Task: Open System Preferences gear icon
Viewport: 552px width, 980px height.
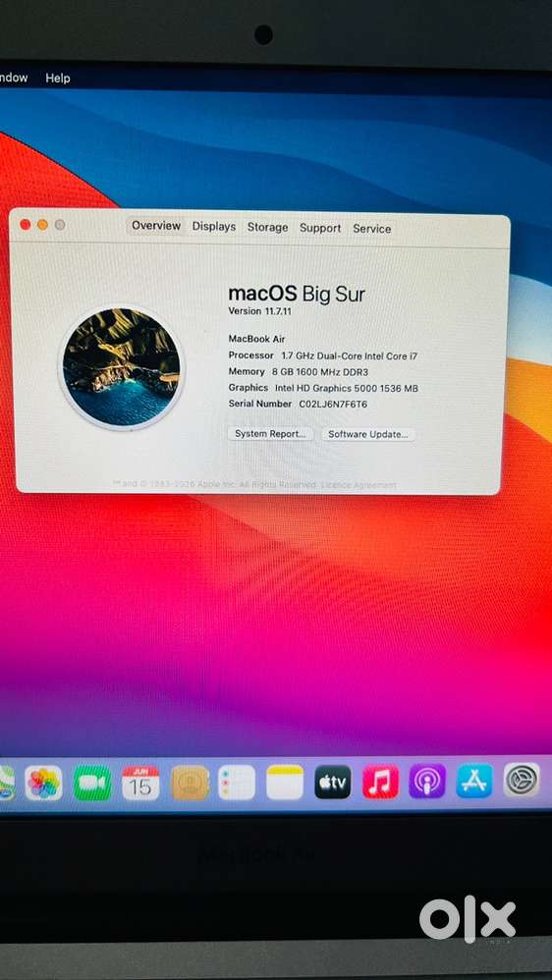Action: point(522,780)
